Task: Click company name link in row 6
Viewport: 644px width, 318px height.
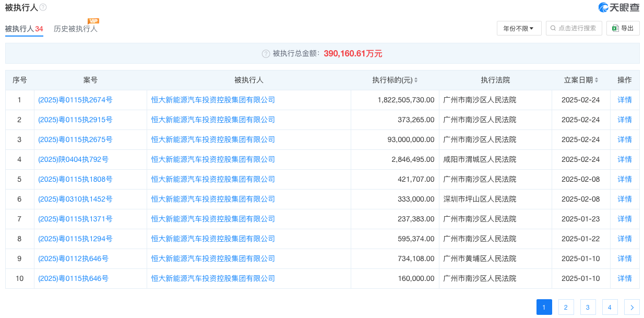Action: (x=213, y=199)
